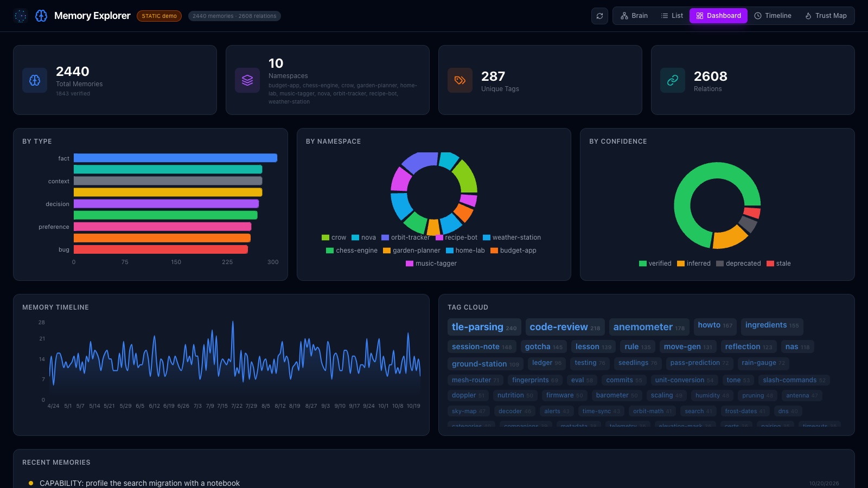The image size is (868, 488).
Task: Click the ground-station tag
Action: (486, 364)
